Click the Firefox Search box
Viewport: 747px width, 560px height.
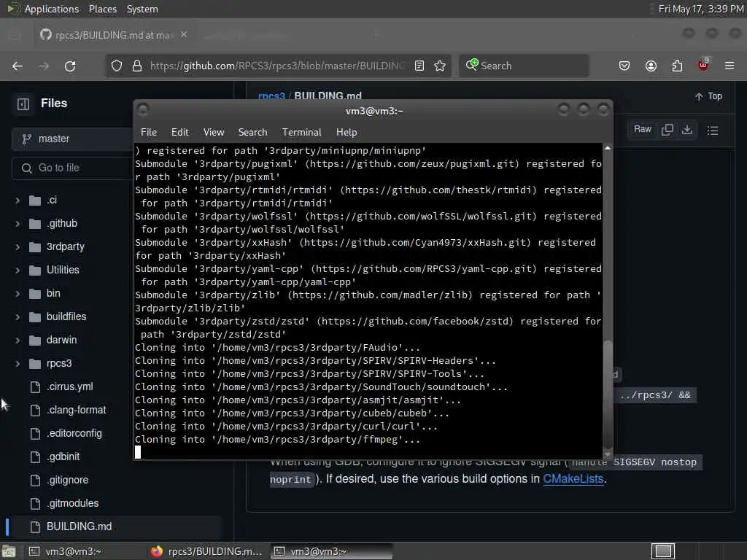524,66
